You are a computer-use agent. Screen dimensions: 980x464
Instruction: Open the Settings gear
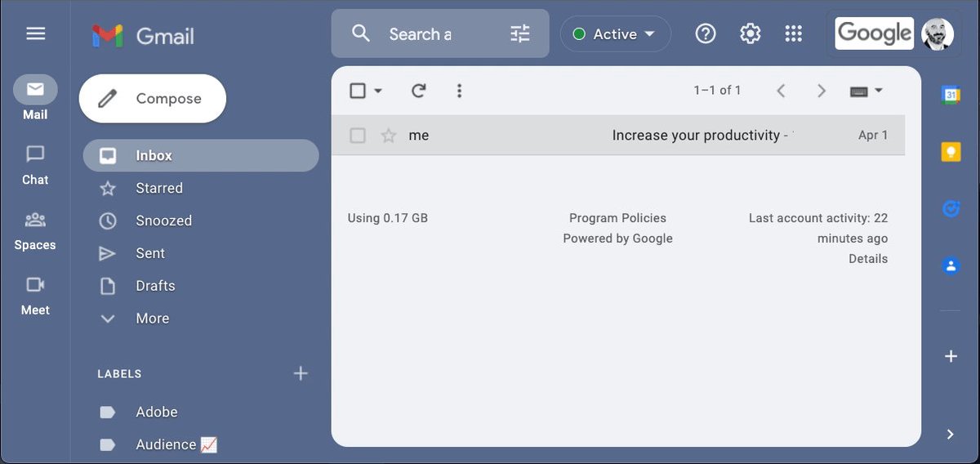click(750, 33)
